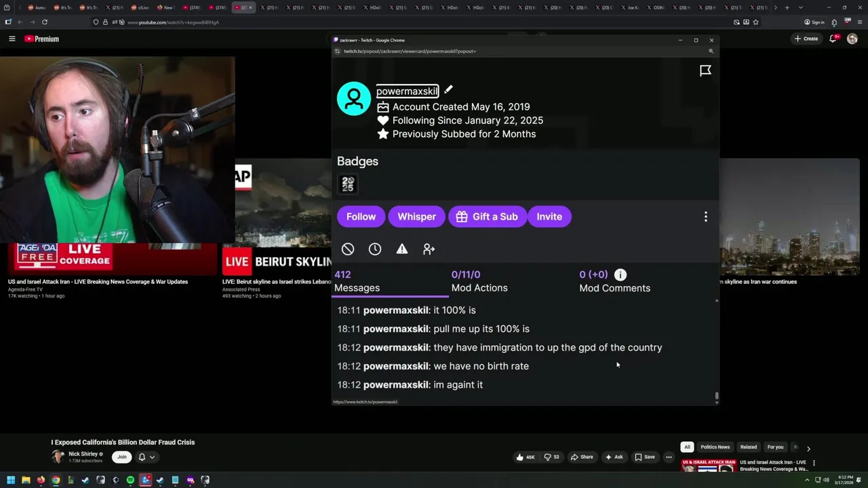Click the Join channel button
Image resolution: width=868 pixels, height=488 pixels.
[121, 457]
